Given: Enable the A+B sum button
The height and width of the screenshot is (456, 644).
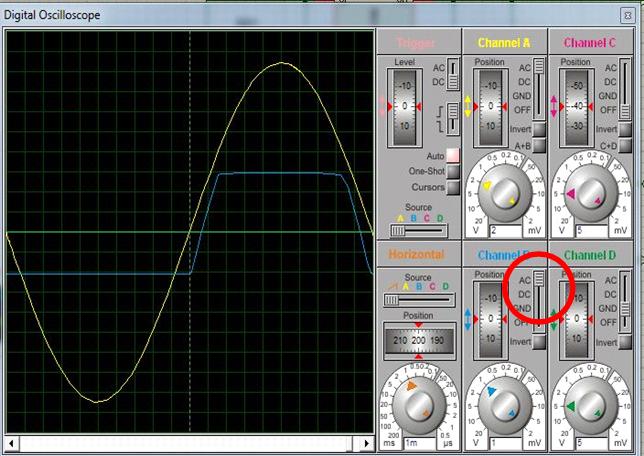Looking at the screenshot, I should [x=539, y=145].
